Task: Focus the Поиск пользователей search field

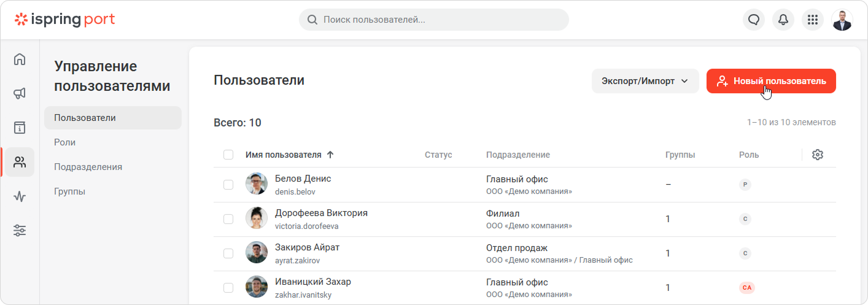Action: pos(434,20)
